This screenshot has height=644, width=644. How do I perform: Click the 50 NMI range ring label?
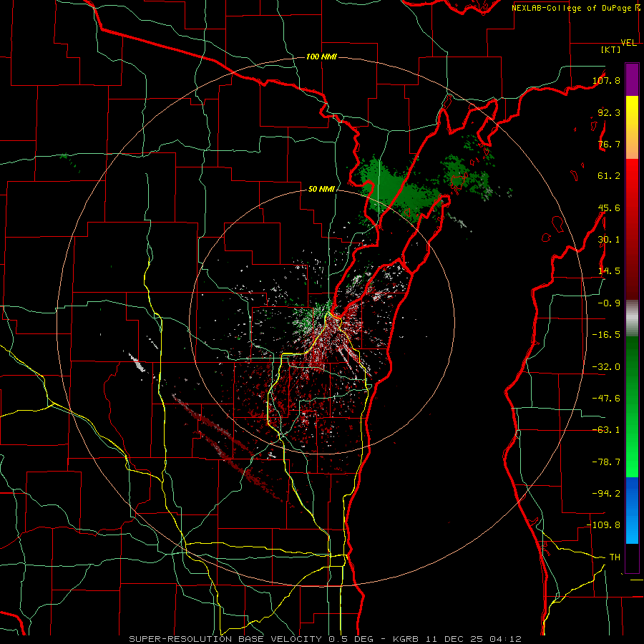[321, 189]
